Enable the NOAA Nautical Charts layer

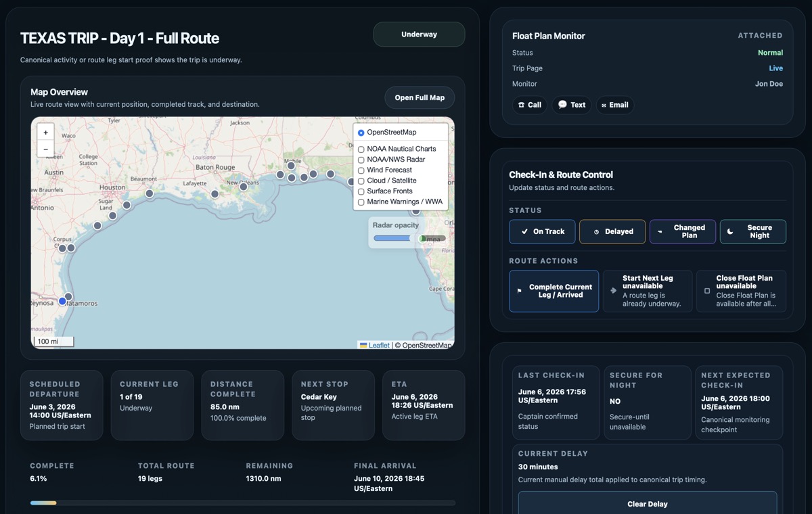point(361,149)
